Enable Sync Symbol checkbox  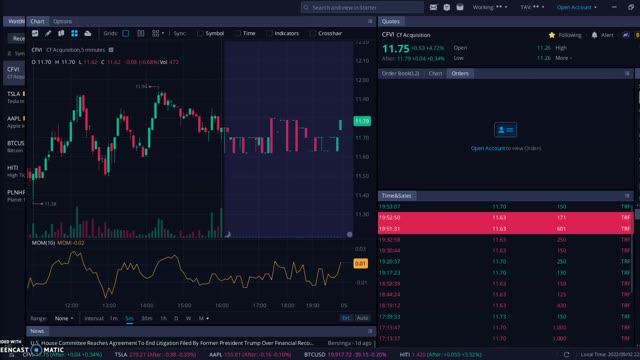[200, 33]
